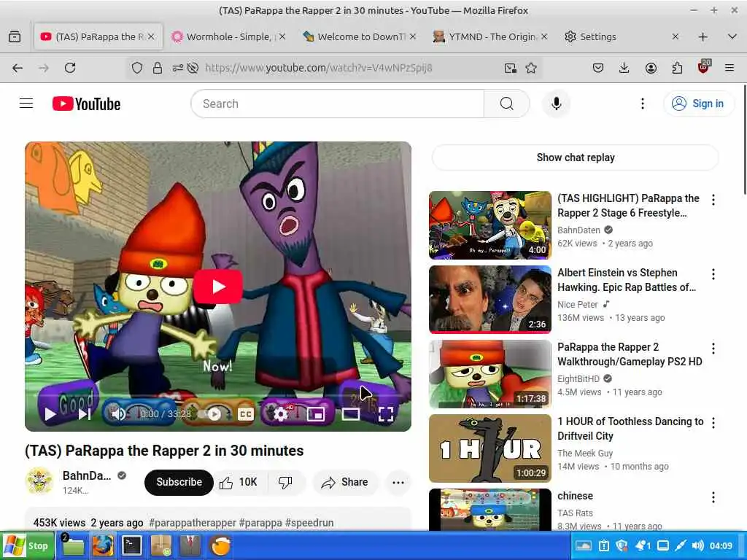Open Picture-in-Picture from the address bar
Viewport: 747px width, 560px height.
tap(510, 68)
